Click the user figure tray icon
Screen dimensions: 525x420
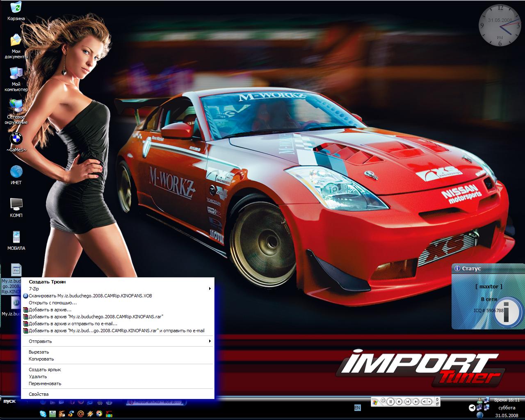pyautogui.click(x=479, y=401)
